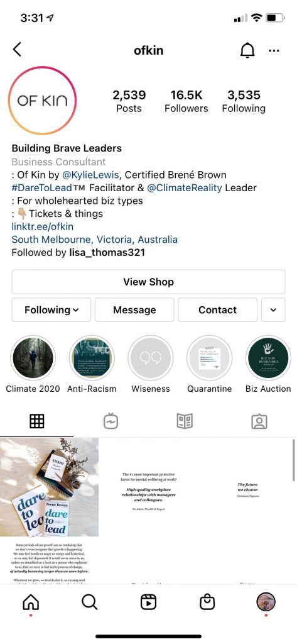Open the three-dot more options menu
The height and width of the screenshot is (644, 297).
coord(274,51)
